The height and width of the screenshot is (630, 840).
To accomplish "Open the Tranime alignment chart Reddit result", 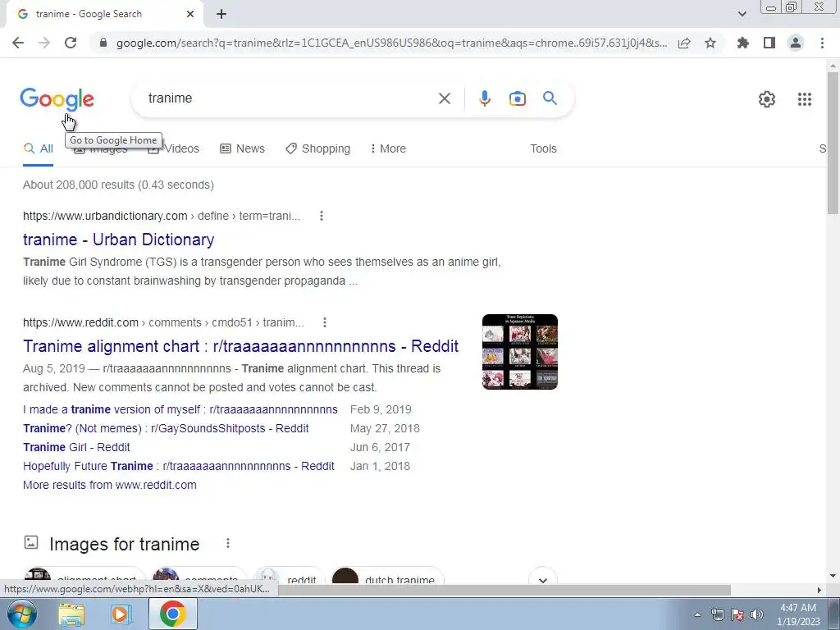I will click(x=240, y=346).
